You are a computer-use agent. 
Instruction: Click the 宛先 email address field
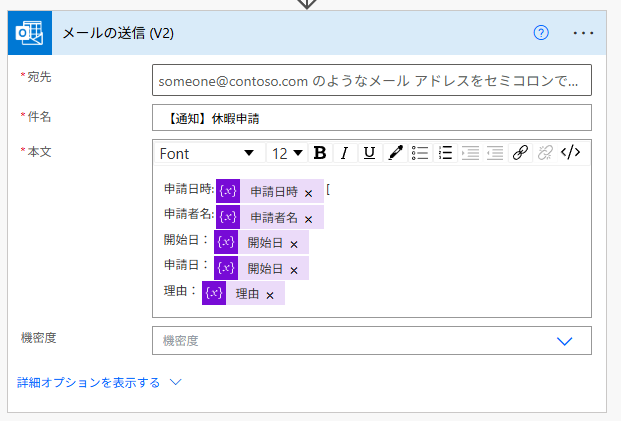point(372,80)
